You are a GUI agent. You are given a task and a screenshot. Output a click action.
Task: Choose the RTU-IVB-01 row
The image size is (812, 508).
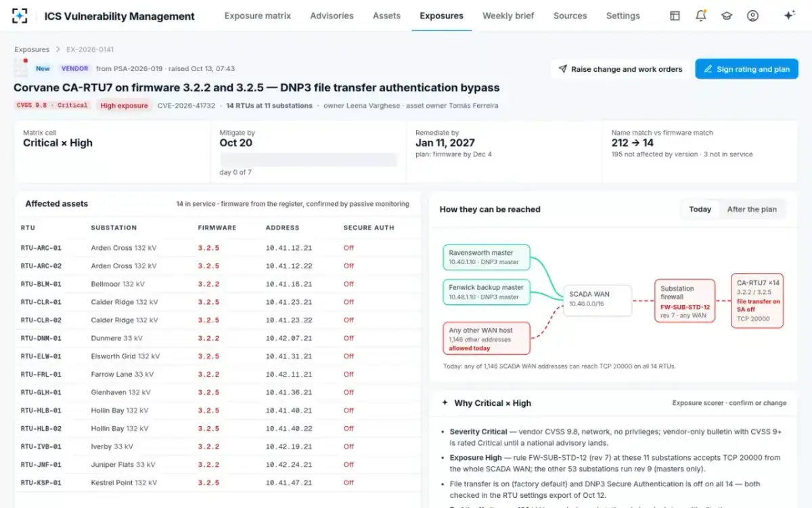click(x=218, y=446)
